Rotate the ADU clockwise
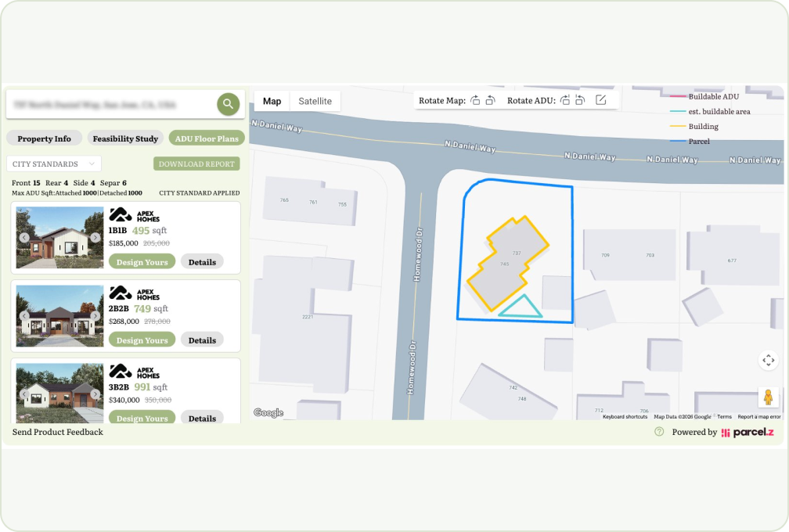The height and width of the screenshot is (532, 789). (x=565, y=100)
